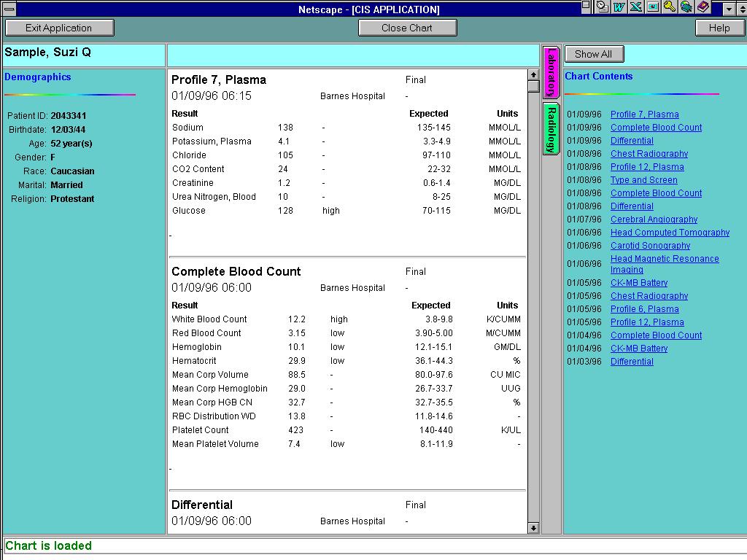Screen dimensions: 747x560
Task: Click the Chart is loaded status message
Action: coord(48,545)
